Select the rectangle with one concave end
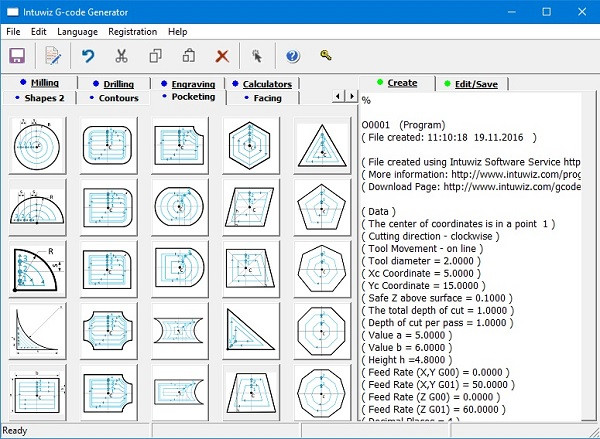 179,393
